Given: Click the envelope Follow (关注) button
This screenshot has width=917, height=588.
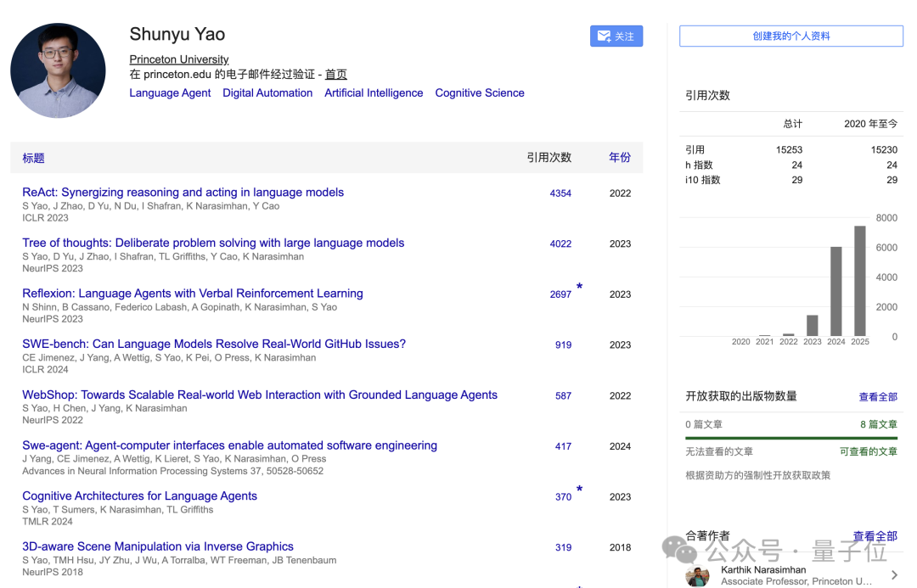Looking at the screenshot, I should click(616, 36).
